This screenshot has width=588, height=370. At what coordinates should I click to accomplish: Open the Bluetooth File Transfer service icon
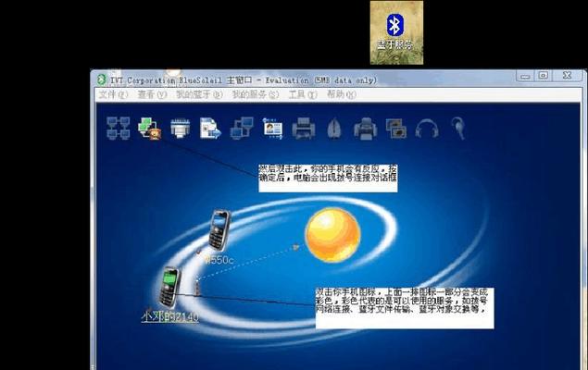[210, 128]
